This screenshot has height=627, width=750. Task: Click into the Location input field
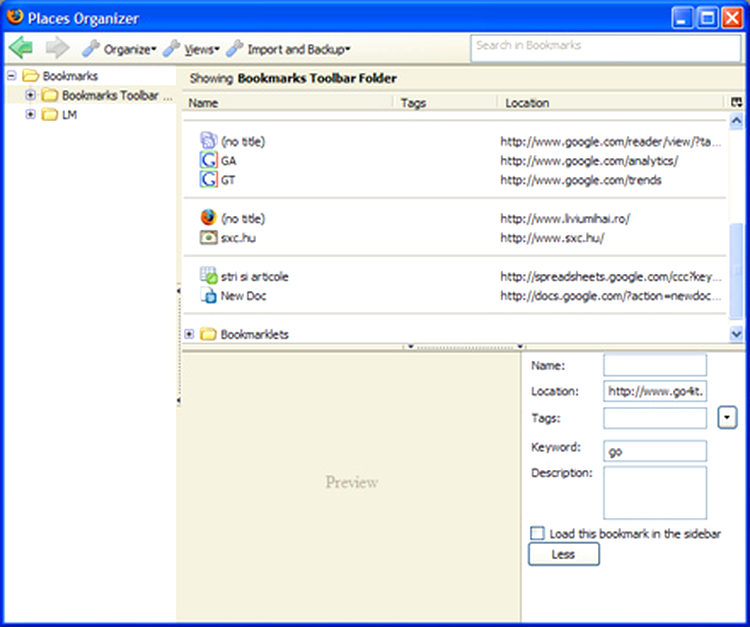pyautogui.click(x=655, y=391)
